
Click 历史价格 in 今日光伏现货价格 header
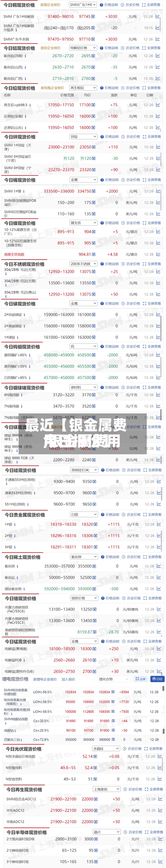[x=132, y=749]
